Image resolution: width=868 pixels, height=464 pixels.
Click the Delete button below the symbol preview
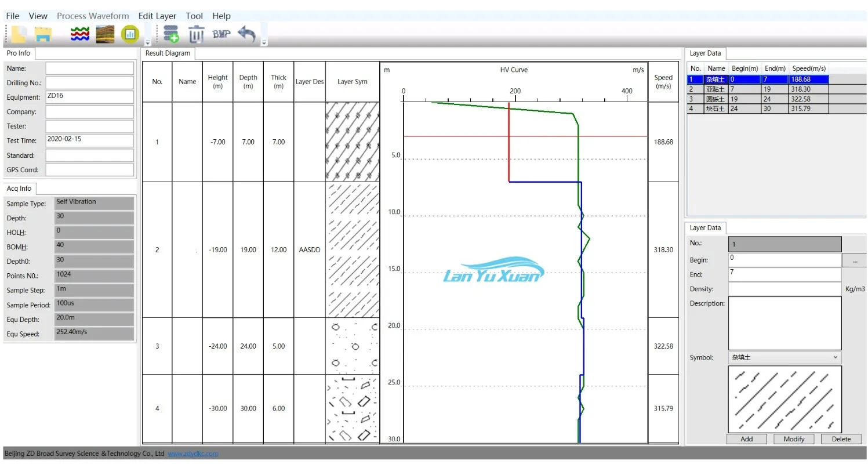[x=841, y=439]
